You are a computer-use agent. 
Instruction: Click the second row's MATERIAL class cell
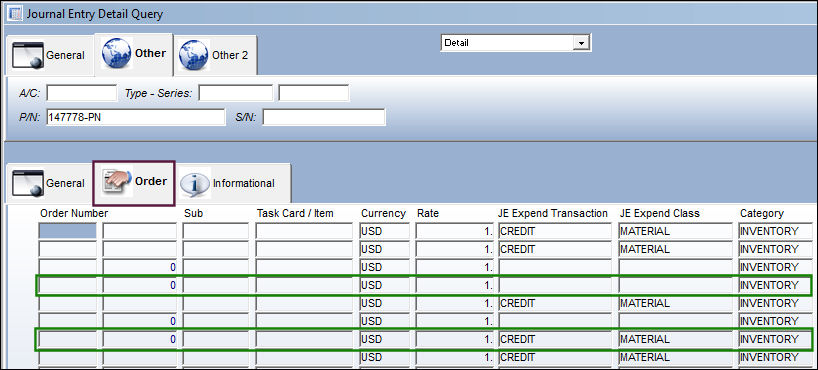pyautogui.click(x=676, y=249)
